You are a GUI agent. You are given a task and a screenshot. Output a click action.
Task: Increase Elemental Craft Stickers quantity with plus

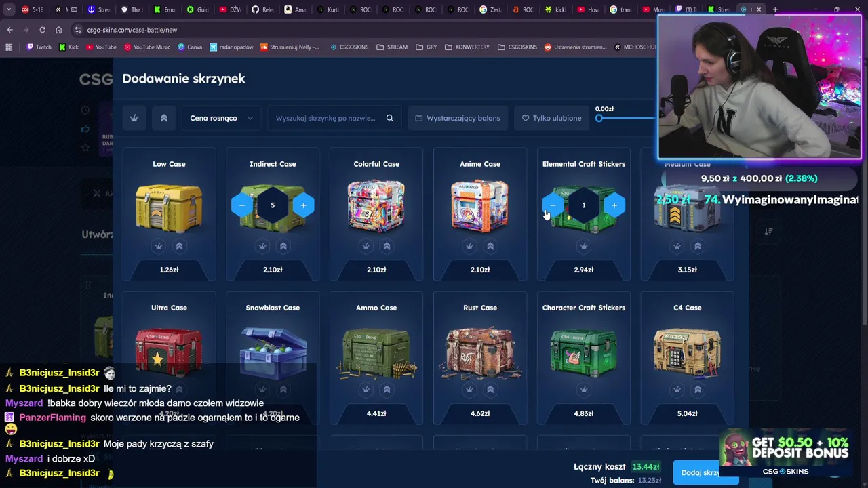coord(614,205)
